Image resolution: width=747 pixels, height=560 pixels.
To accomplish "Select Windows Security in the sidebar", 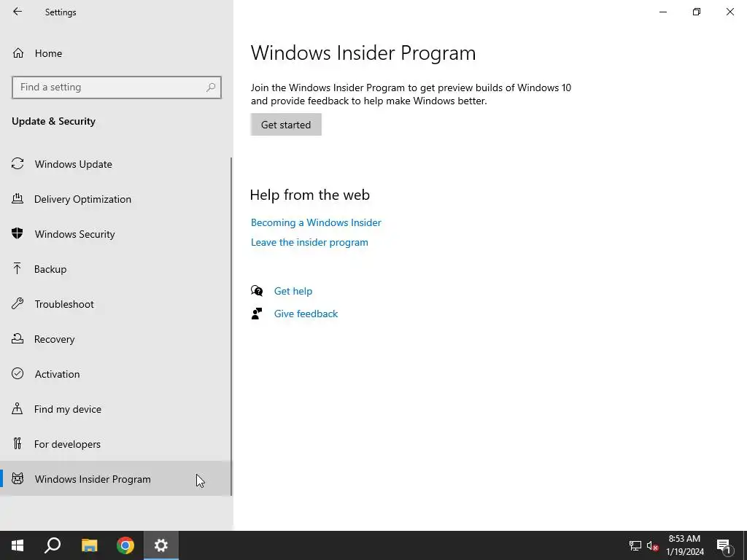I will coord(115,234).
